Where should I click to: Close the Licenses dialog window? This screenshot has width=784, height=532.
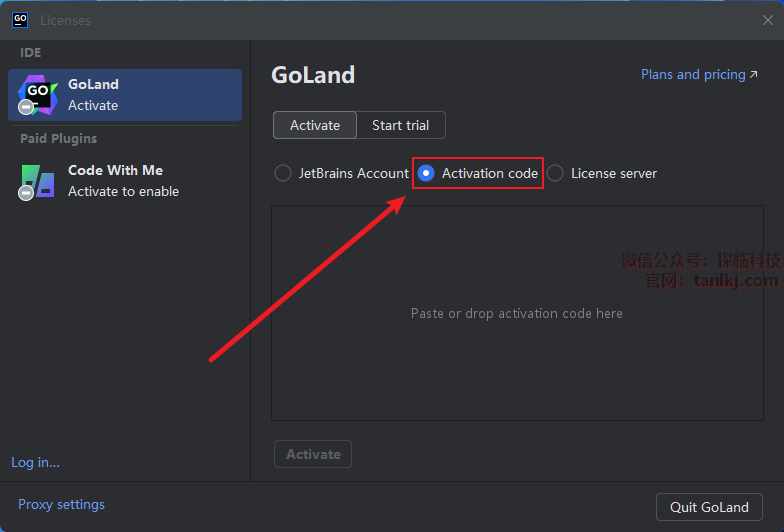[x=768, y=20]
